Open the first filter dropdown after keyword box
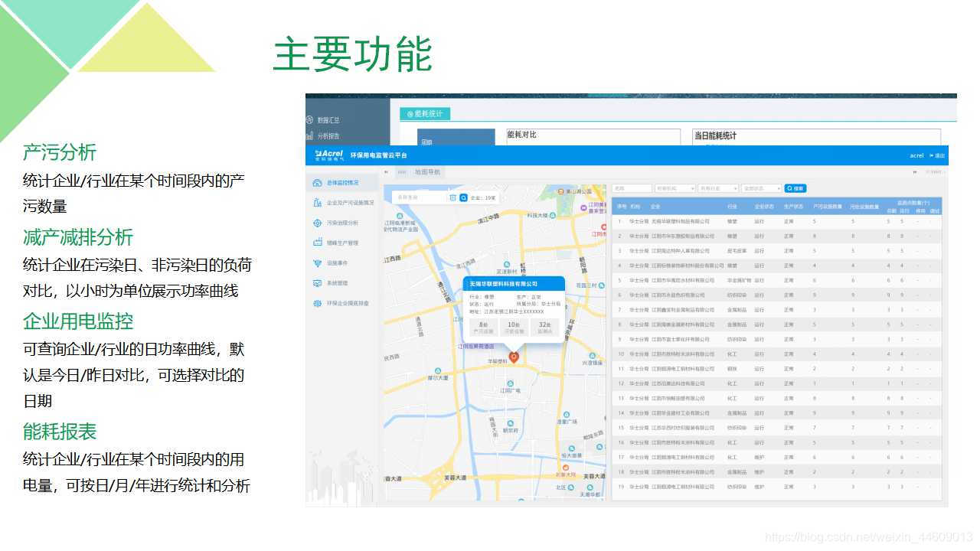The image size is (980, 551). pos(675,188)
